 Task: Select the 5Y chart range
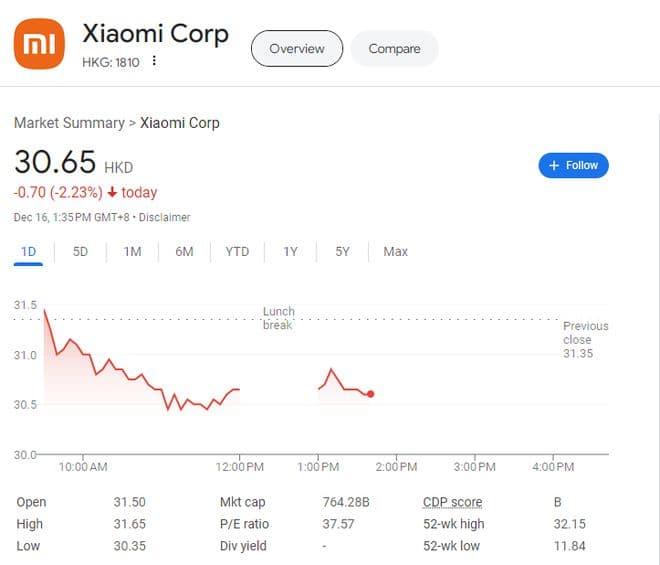click(342, 252)
